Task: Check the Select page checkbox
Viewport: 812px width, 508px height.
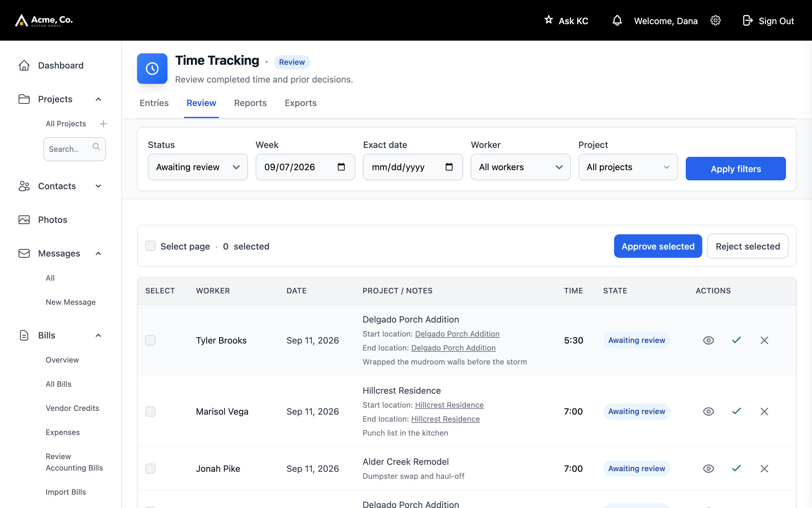Action: [150, 246]
